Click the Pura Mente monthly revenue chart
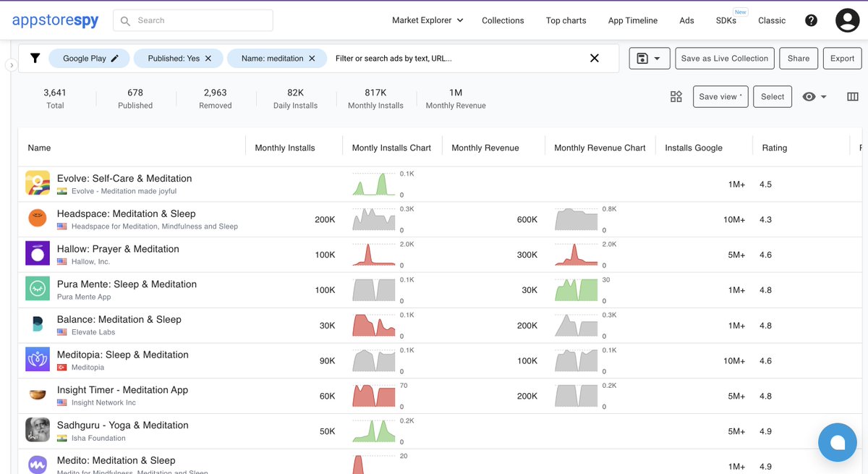Image resolution: width=868 pixels, height=474 pixels. [576, 289]
